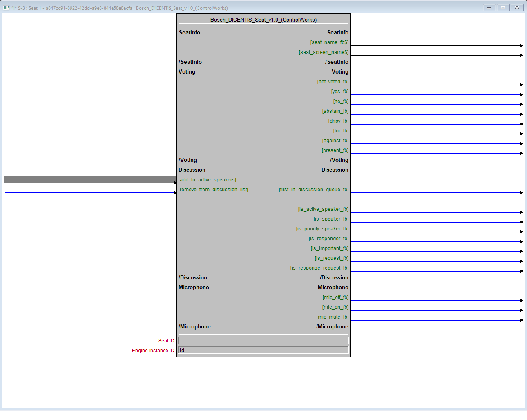The image size is (527, 420).
Task: Select the [add_to_active_speakers] input label
Action: [207, 180]
